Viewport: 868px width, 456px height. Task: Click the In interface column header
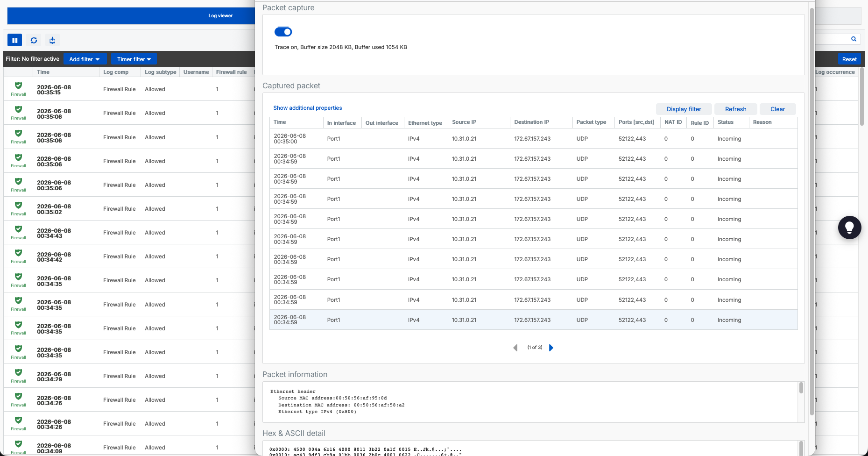[x=342, y=123]
